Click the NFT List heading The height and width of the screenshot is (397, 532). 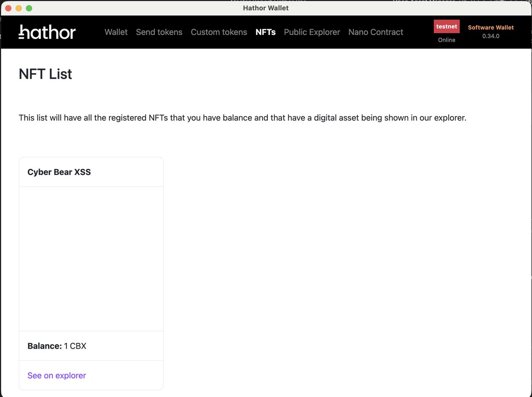[x=45, y=74]
